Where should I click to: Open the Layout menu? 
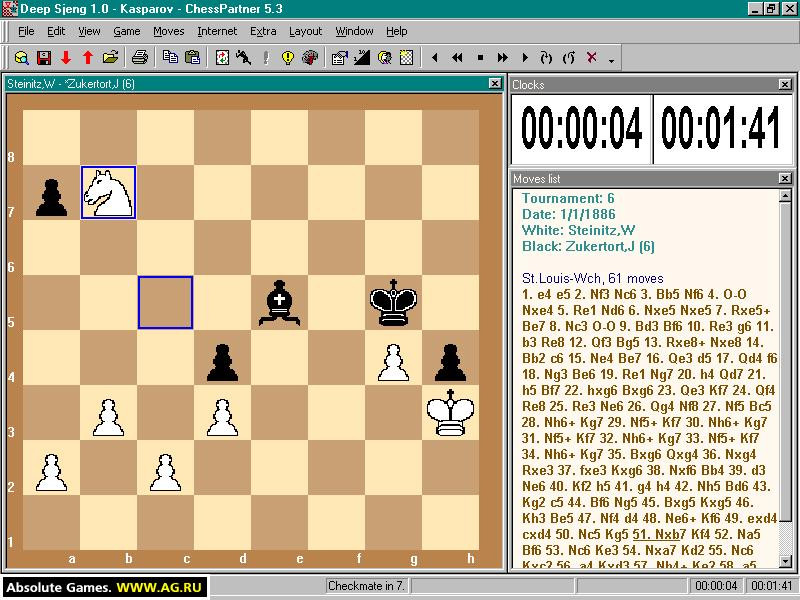306,32
